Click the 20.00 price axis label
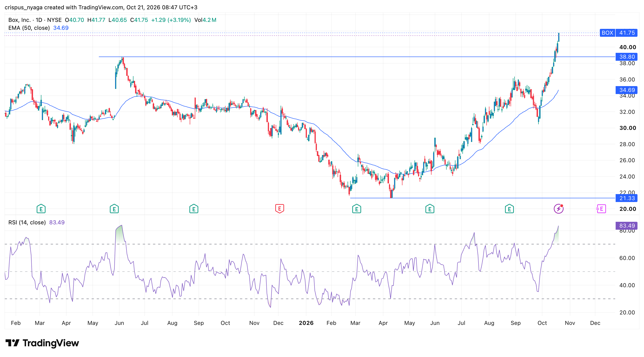 click(627, 209)
